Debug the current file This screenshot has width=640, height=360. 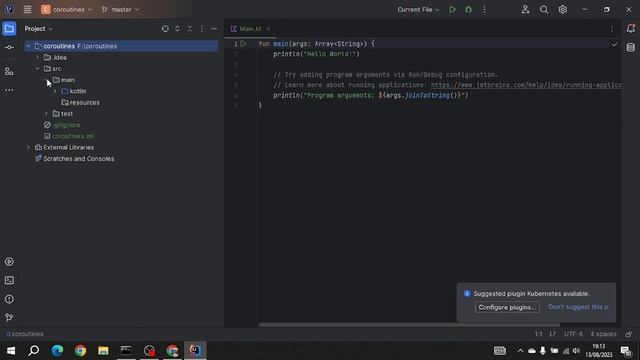point(469,9)
